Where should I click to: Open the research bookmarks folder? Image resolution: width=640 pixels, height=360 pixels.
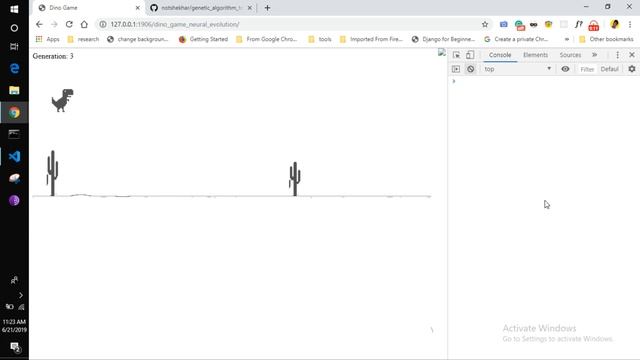pos(83,39)
